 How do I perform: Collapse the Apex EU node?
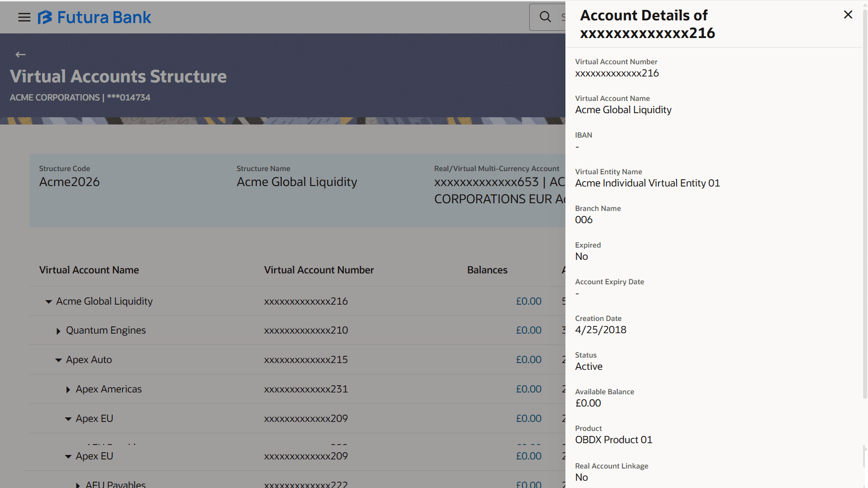(x=68, y=419)
